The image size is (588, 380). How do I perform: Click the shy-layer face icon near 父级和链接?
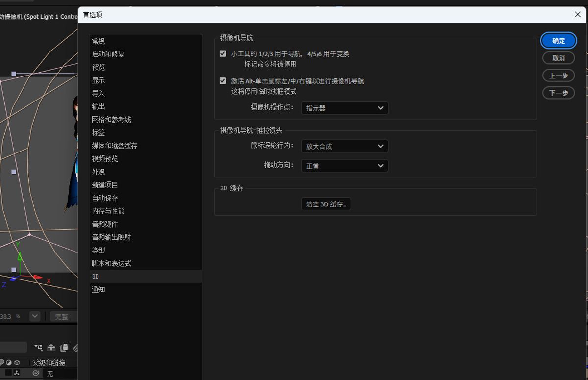[x=2, y=363]
